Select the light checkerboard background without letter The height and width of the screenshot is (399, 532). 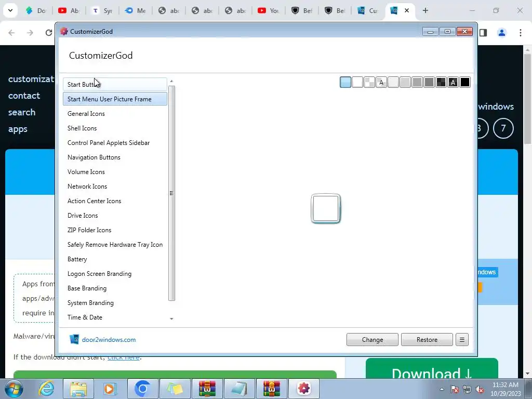[369, 82]
